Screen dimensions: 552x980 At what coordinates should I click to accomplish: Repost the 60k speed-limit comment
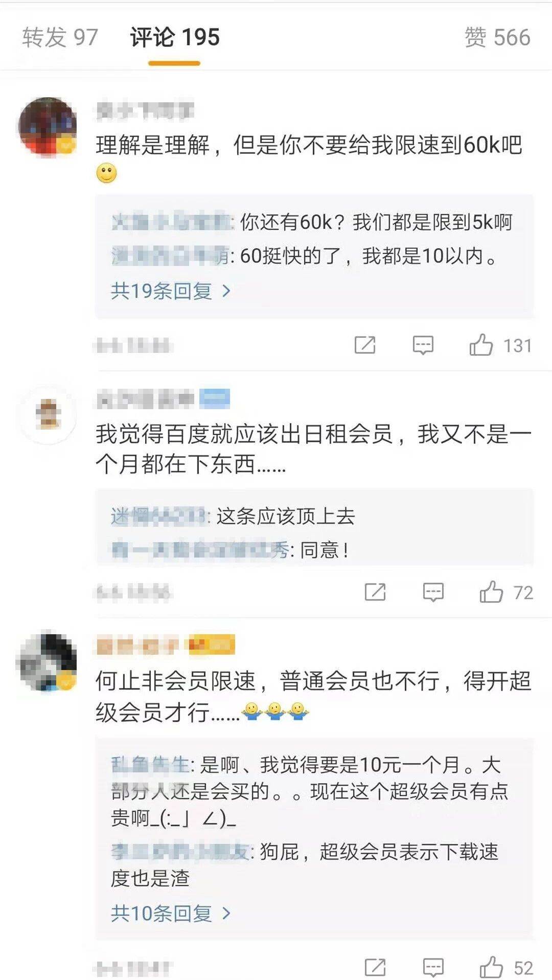365,345
